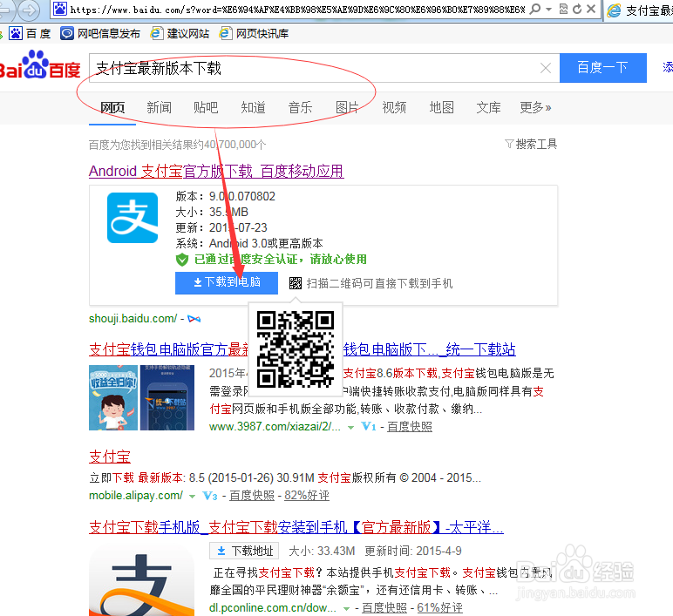This screenshot has width=673, height=616.
Task: Select the 地图 search tab
Action: [442, 107]
